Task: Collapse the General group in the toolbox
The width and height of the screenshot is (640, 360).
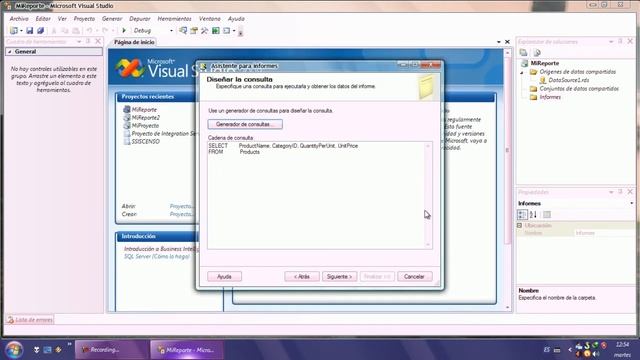Action: [x=10, y=52]
